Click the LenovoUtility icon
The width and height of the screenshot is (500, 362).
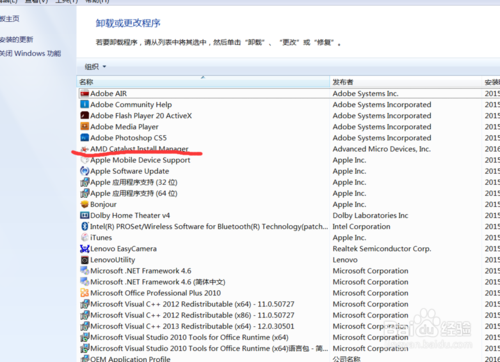click(x=85, y=260)
